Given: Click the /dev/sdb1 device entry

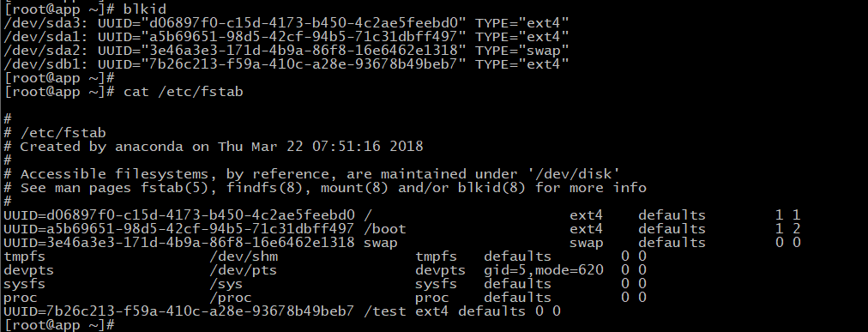Looking at the screenshot, I should pyautogui.click(x=286, y=64).
